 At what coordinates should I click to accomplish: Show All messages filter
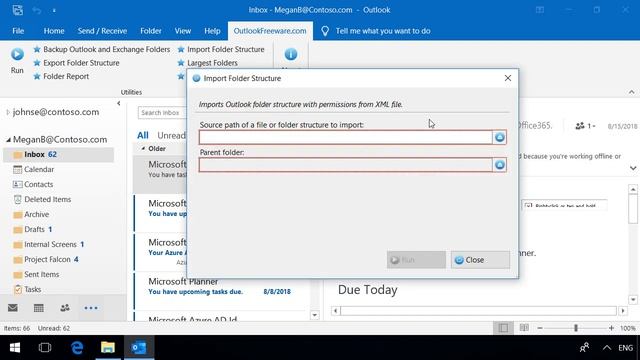pos(143,135)
